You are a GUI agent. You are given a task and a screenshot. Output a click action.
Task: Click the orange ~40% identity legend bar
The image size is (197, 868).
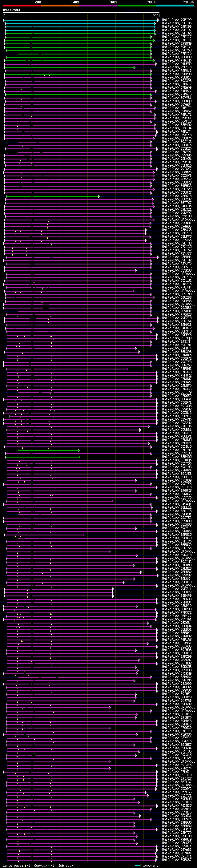(60, 6)
